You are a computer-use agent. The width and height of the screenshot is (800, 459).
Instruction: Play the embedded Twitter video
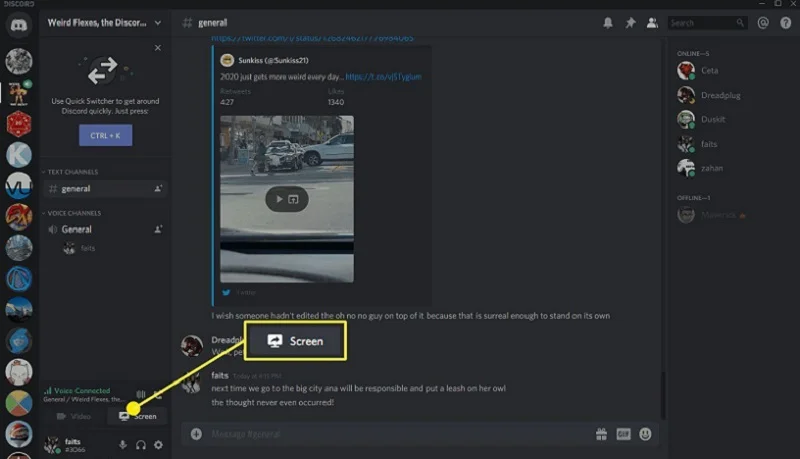click(279, 199)
